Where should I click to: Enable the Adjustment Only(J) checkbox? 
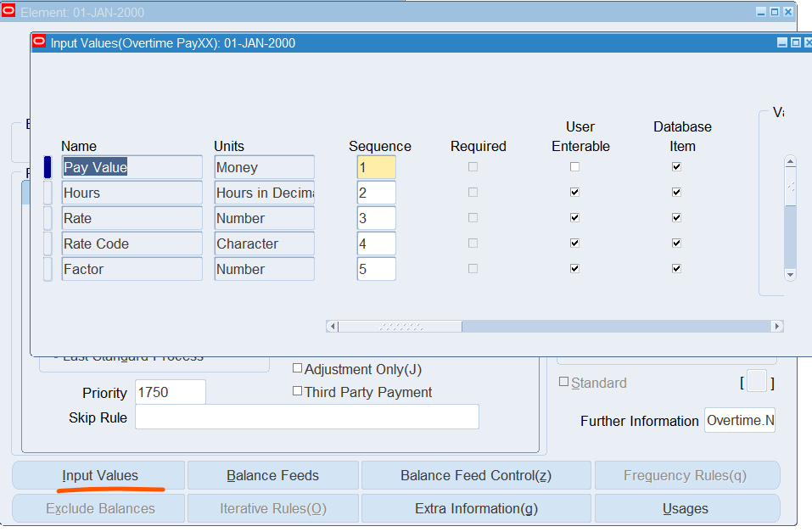click(x=298, y=369)
